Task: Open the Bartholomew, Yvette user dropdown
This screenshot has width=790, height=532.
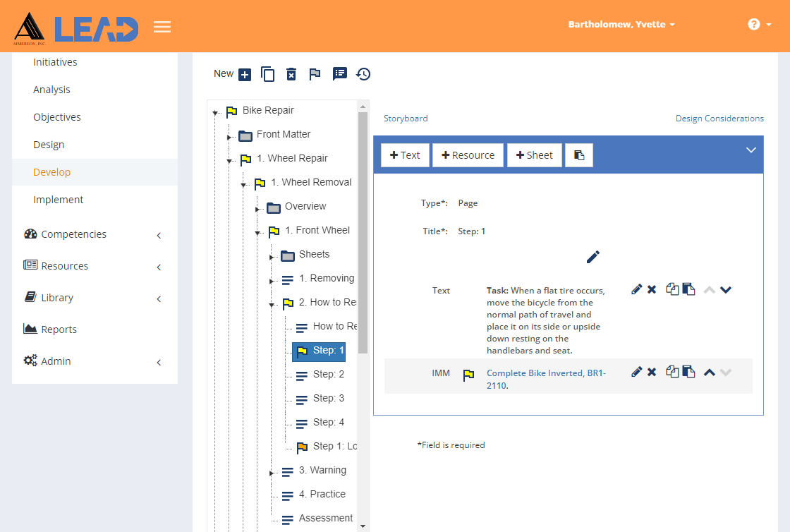Action: coord(621,24)
